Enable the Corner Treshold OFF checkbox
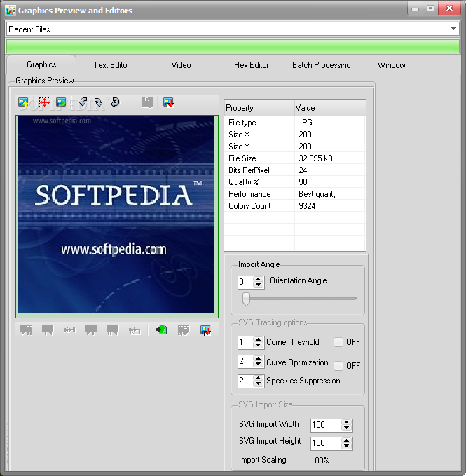 338,342
